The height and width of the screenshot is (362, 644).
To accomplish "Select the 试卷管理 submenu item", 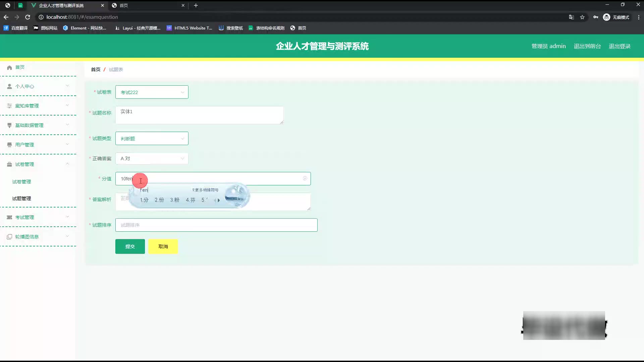I will tap(21, 182).
